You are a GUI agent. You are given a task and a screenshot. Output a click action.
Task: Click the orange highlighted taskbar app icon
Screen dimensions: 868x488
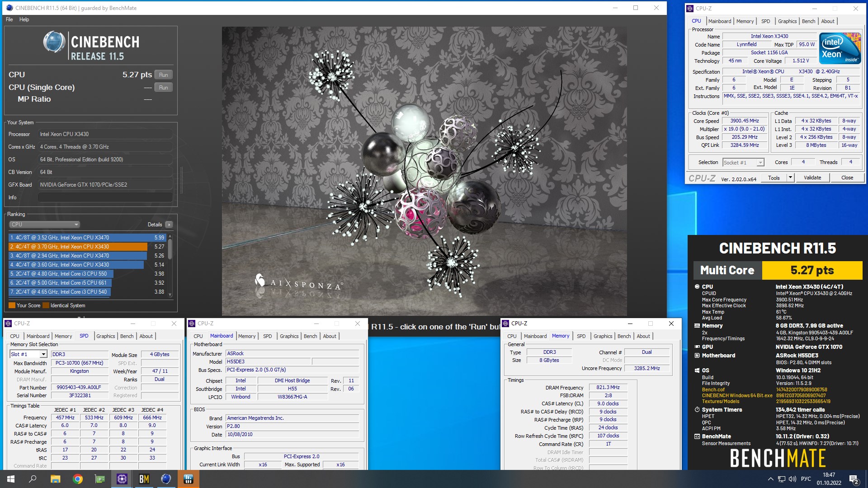click(x=188, y=479)
